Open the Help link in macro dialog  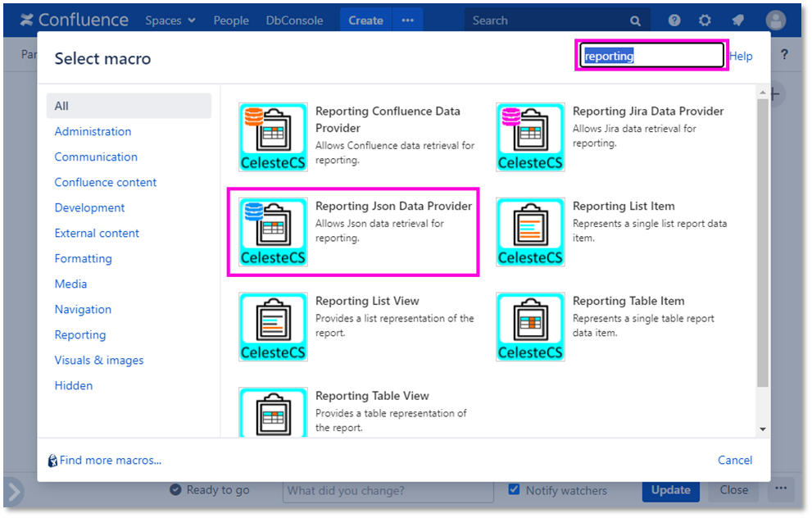coord(741,56)
